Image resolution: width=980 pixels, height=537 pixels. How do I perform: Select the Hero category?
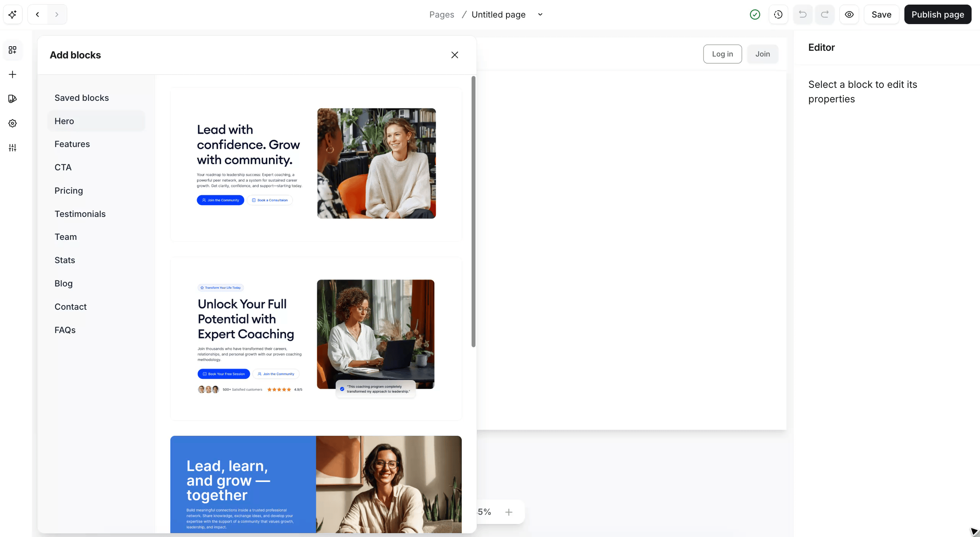[96, 121]
